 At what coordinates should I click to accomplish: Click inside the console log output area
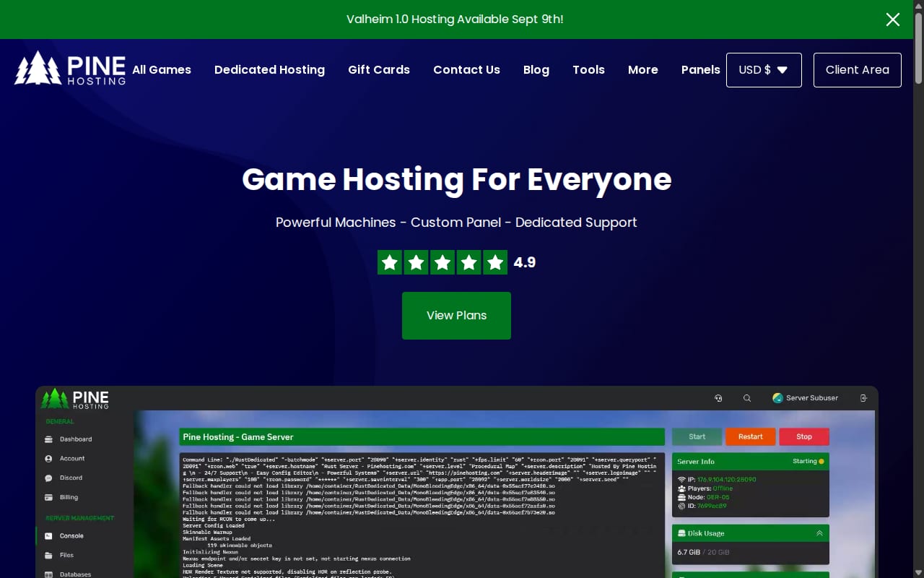pos(422,515)
